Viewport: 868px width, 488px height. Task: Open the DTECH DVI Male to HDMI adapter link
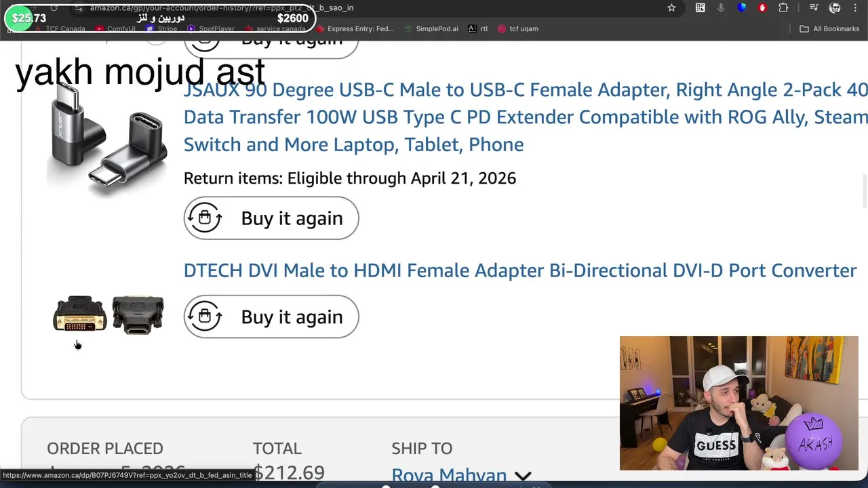pyautogui.click(x=520, y=270)
